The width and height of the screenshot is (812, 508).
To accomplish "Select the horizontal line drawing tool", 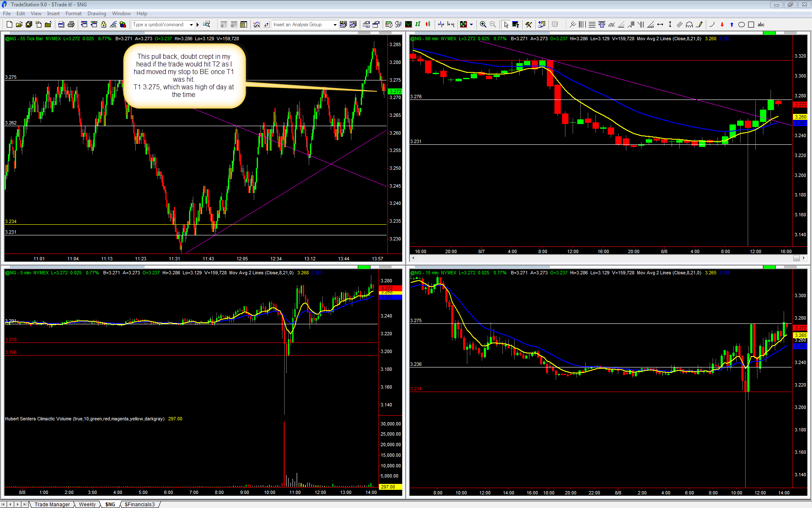I will click(592, 25).
